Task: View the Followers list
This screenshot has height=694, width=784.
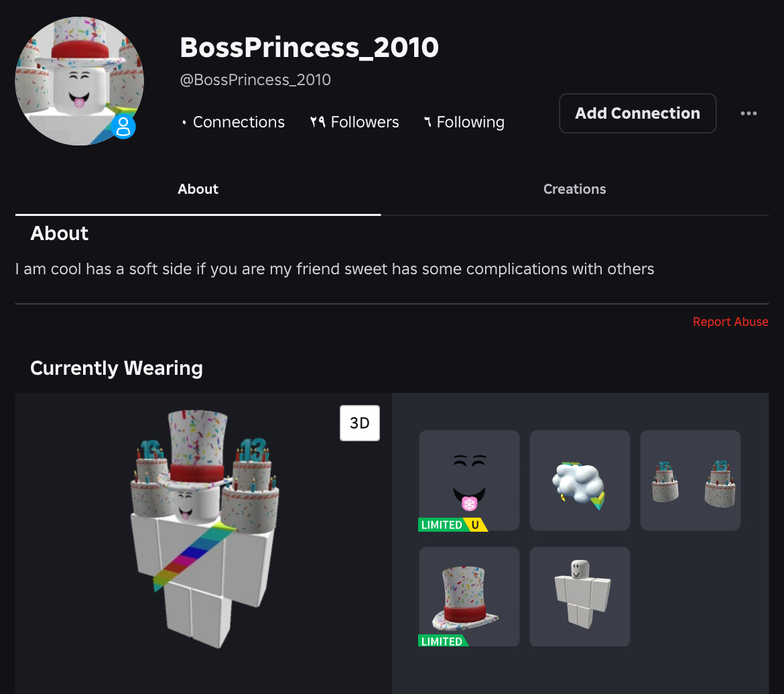Action: pos(354,122)
